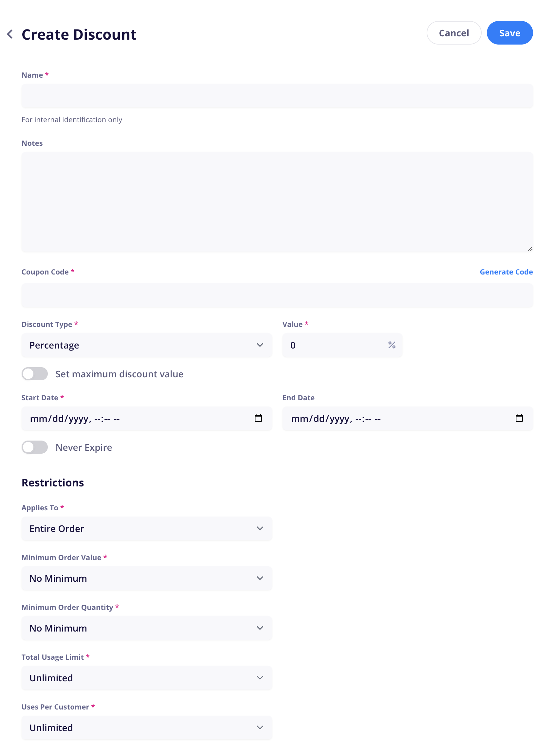Open the Minimum Order Value dropdown

(x=147, y=578)
